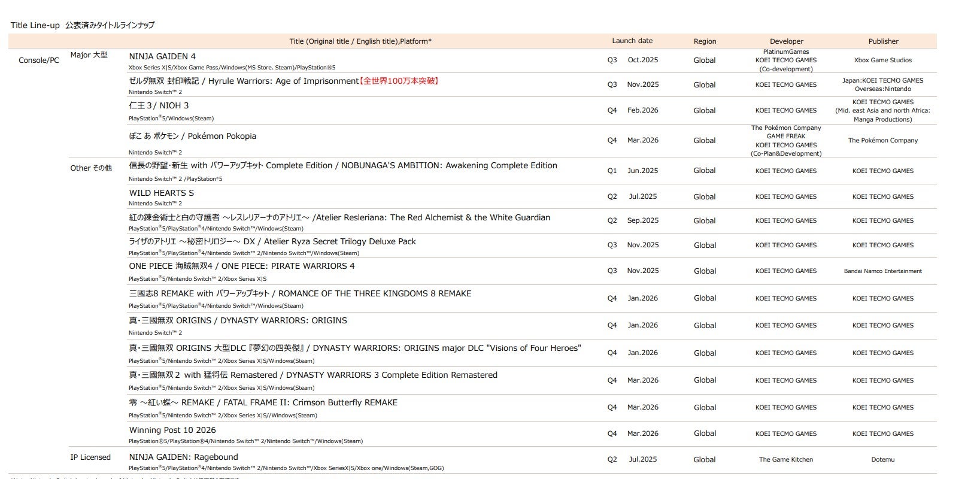980x479 pixels.
Task: Select the NIOH 3 title row
Action: [x=159, y=105]
